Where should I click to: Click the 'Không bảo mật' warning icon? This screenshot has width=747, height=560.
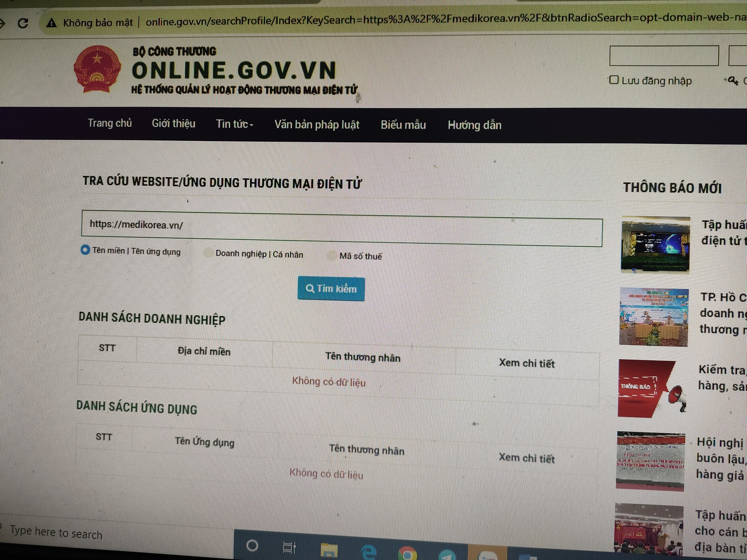coord(51,23)
